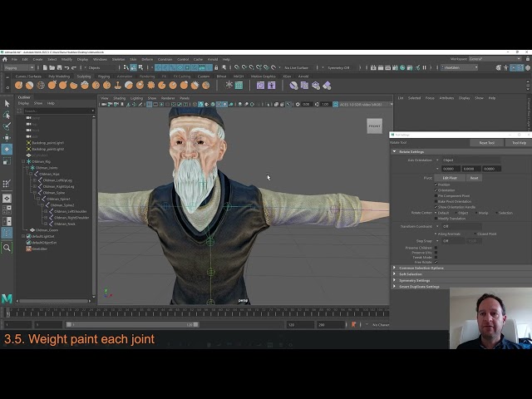532x399 pixels.
Task: Open the Skeleton menu
Action: pos(118,59)
